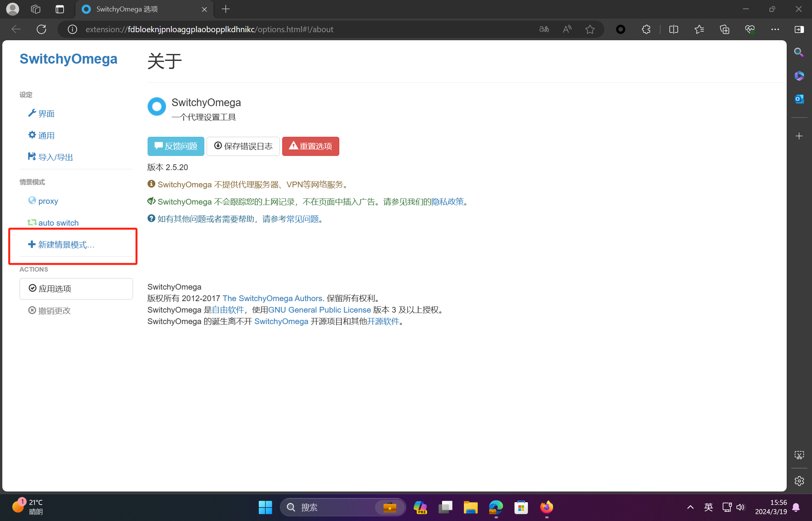Click 撤销更改 to revert changes
Screen dimensions: 812x521
click(54, 311)
